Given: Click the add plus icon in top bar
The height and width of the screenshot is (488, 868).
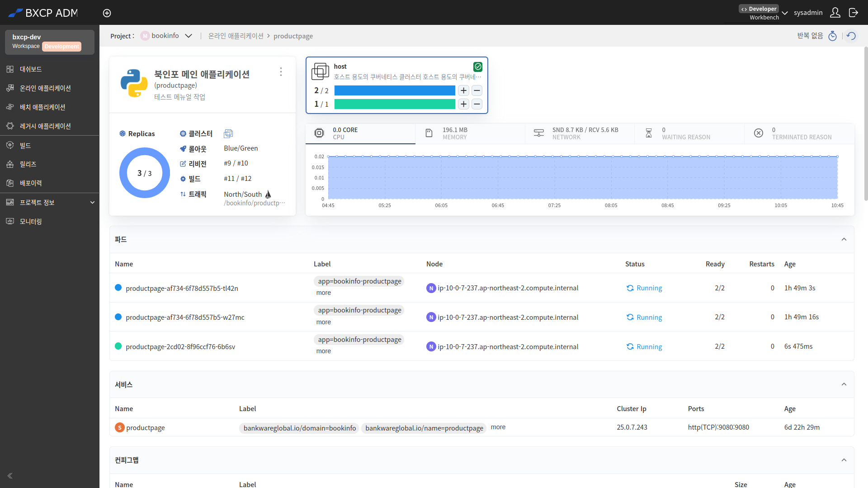Looking at the screenshot, I should [x=107, y=13].
